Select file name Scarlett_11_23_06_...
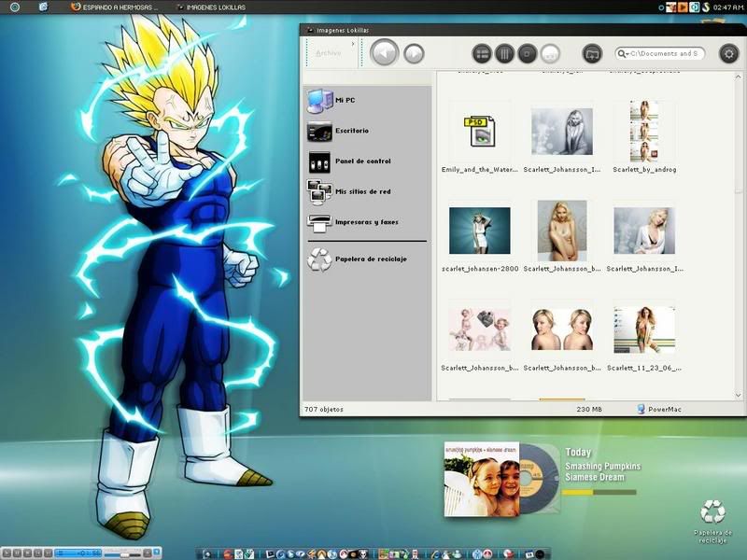This screenshot has width=747, height=560. 644,368
